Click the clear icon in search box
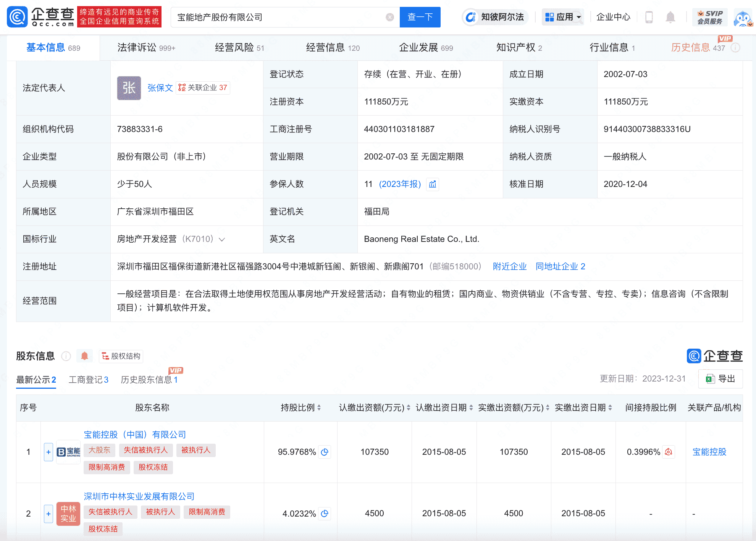Image resolution: width=756 pixels, height=541 pixels. [x=389, y=17]
